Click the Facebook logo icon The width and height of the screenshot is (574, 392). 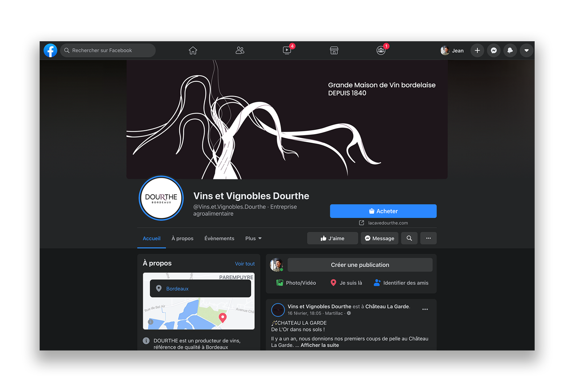[x=50, y=50]
